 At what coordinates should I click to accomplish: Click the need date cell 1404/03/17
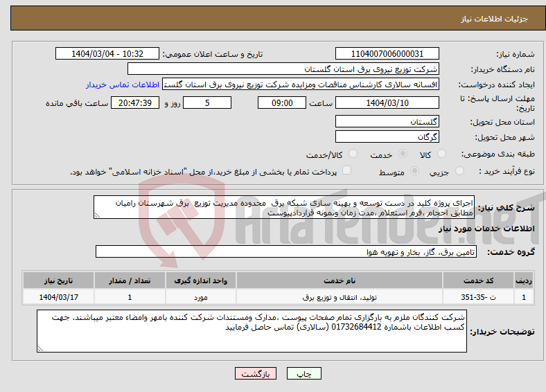pyautogui.click(x=58, y=297)
